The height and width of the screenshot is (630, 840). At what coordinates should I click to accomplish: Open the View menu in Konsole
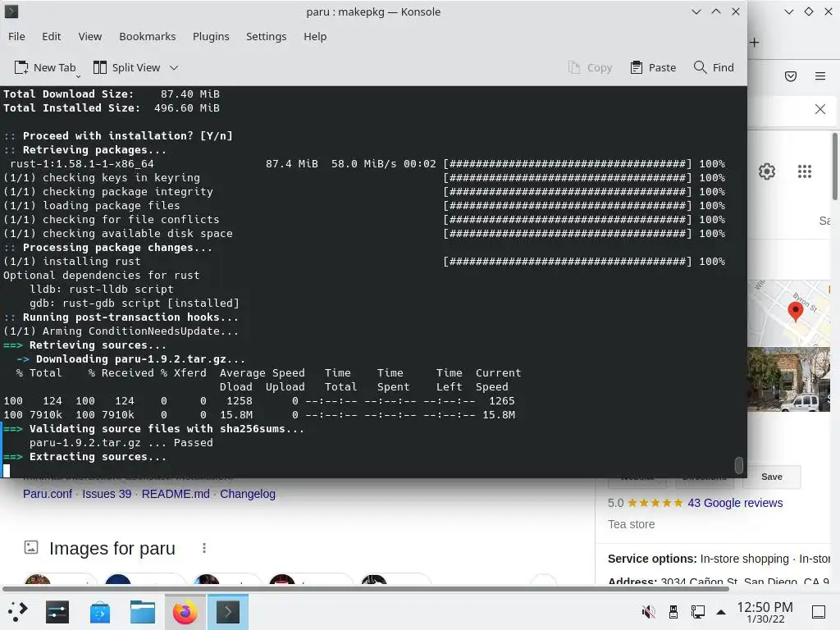click(x=90, y=36)
